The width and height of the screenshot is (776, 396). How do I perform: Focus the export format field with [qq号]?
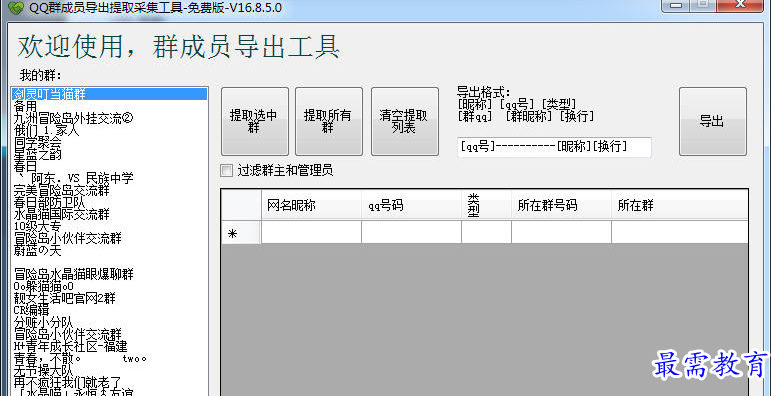tap(554, 147)
